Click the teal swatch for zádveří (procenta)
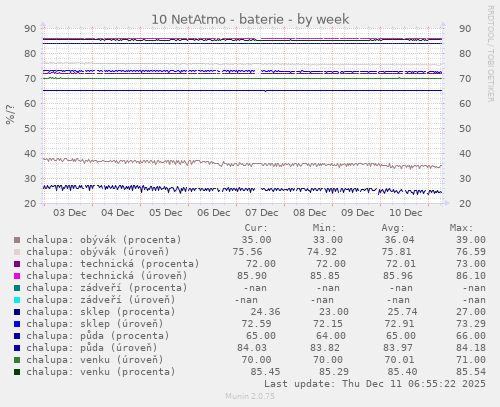This screenshot has height=407, width=500. pyautogui.click(x=17, y=288)
